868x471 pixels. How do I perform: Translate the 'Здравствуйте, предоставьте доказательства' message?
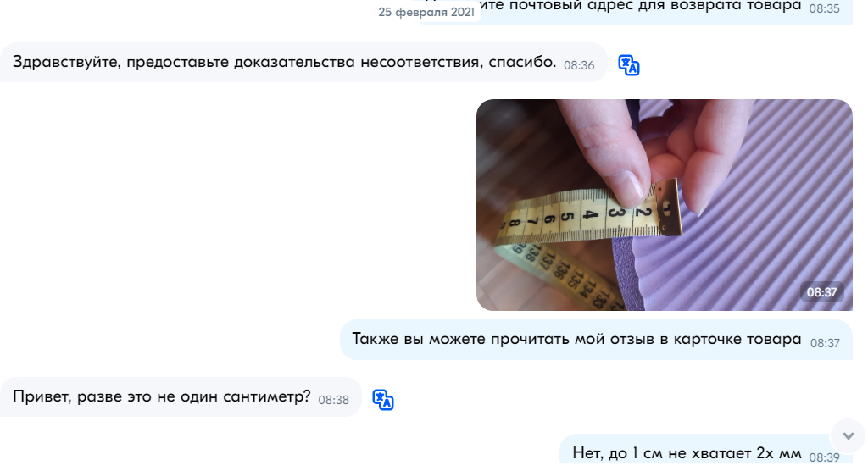click(629, 65)
